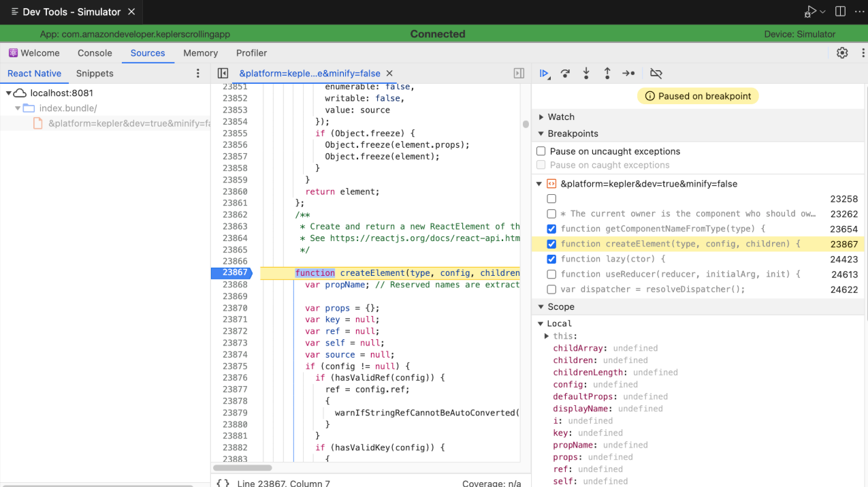Collapse the &platform=kepler breakpoint file group

click(x=539, y=184)
